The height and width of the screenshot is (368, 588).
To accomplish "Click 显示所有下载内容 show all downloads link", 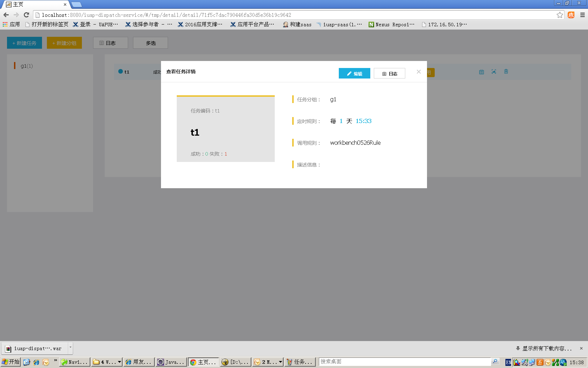I will tap(547, 348).
